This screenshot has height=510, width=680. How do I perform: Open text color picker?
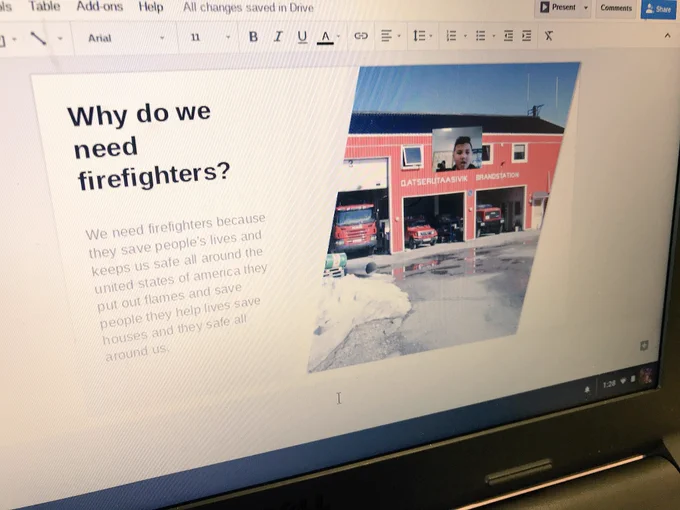[325, 37]
